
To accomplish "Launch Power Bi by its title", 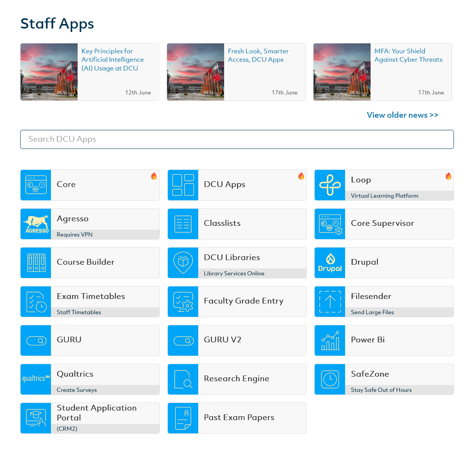I will click(368, 340).
